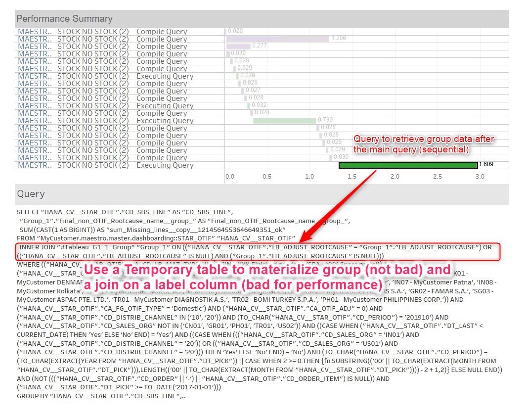The height and width of the screenshot is (420, 527).
Task: Select the 3.0 axis tick label
Action: coord(480,177)
